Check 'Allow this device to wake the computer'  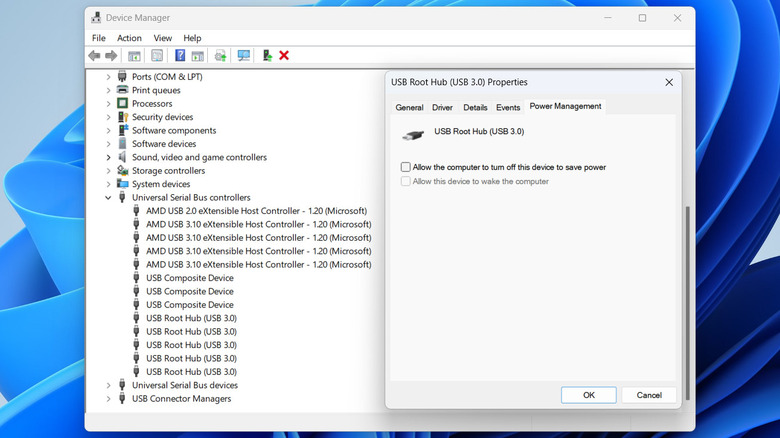(406, 181)
